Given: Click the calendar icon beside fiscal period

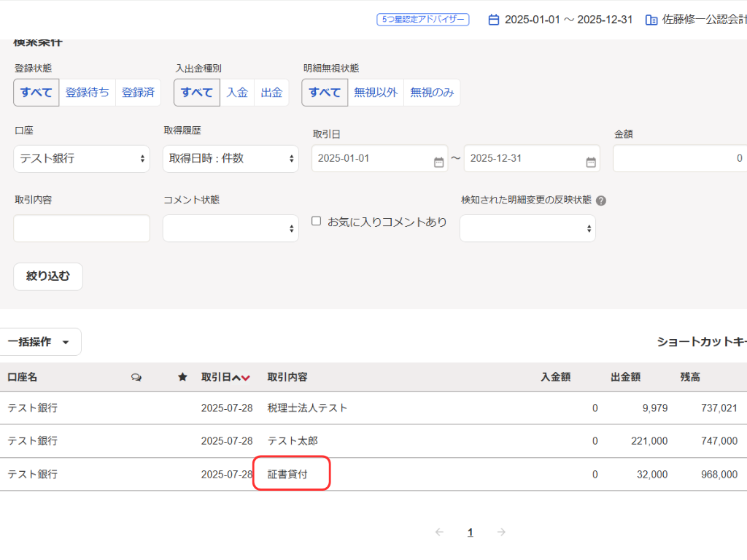Looking at the screenshot, I should coord(494,20).
